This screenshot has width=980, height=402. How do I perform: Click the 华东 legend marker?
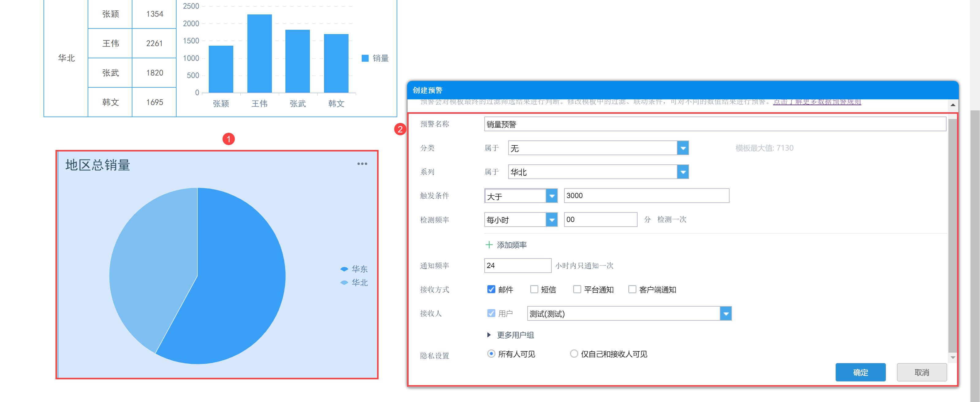(x=344, y=269)
